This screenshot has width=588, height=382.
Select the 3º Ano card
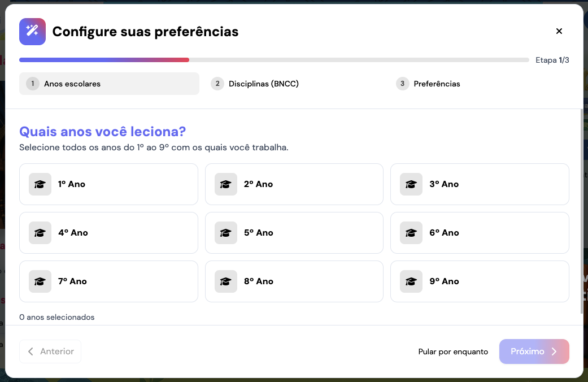point(480,184)
